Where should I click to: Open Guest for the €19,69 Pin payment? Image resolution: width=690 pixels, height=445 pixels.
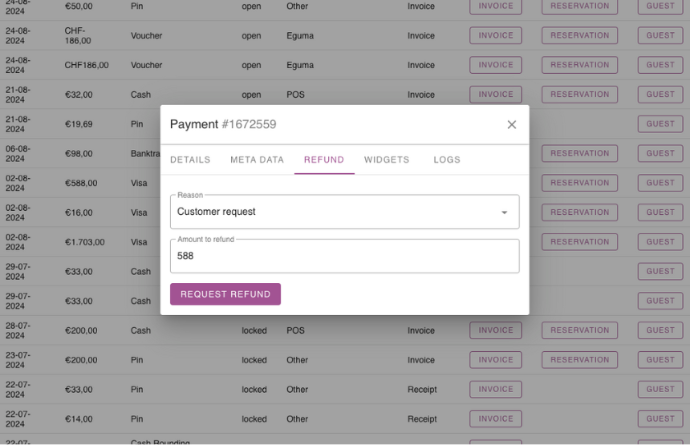[x=660, y=124]
